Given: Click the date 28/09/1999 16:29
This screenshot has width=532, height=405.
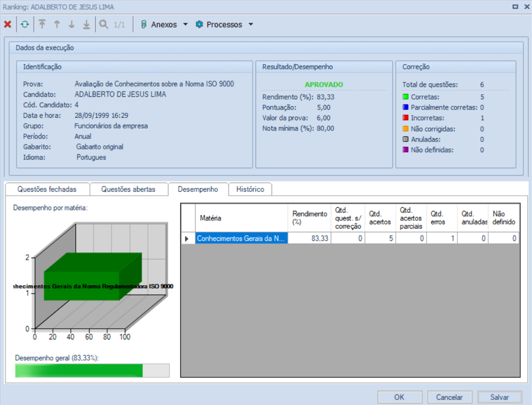Looking at the screenshot, I should pyautogui.click(x=102, y=115).
